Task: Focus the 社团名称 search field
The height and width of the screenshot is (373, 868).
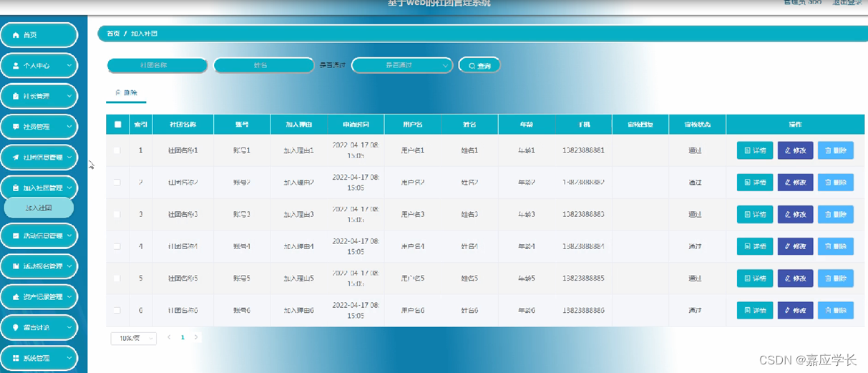Action: (x=157, y=65)
